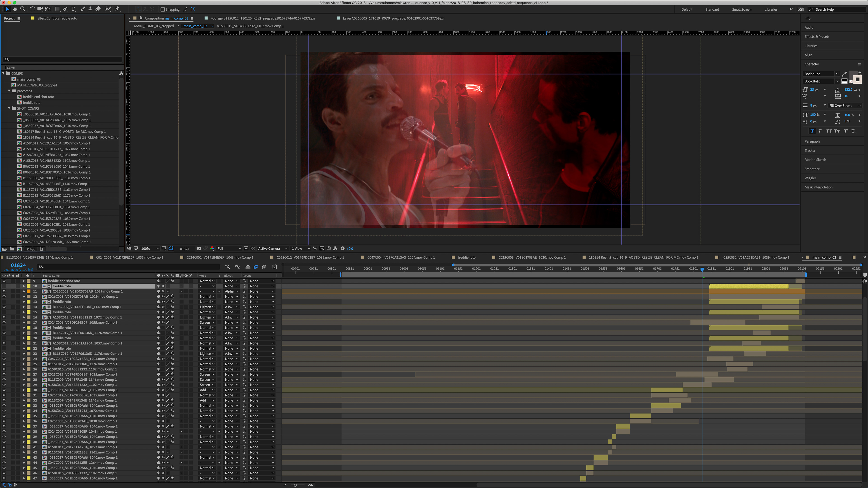Collapse the SHOT_COMPS folder

[x=9, y=108]
